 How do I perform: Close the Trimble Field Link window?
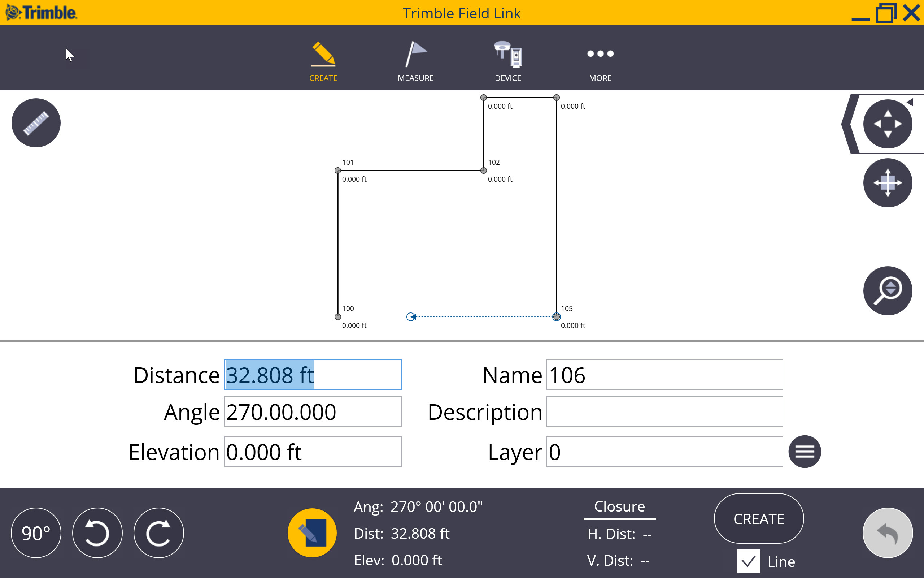(912, 13)
